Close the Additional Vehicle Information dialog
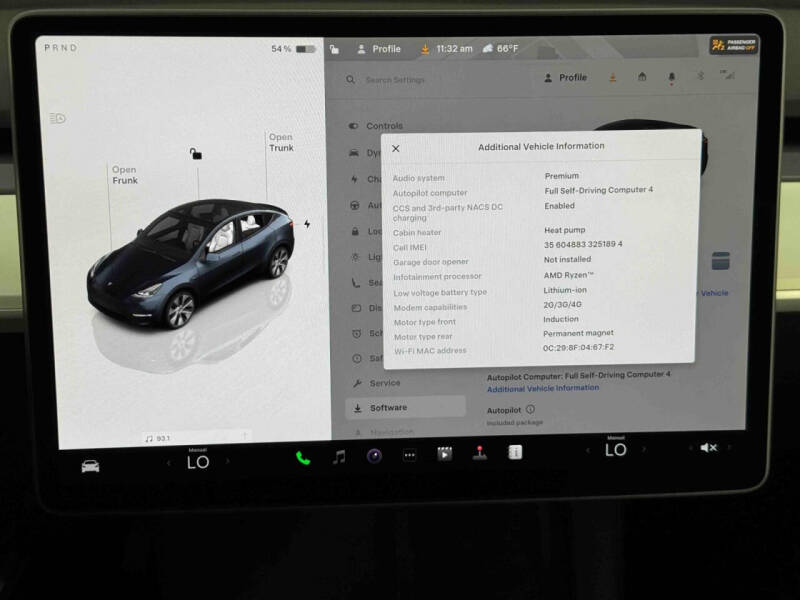 tap(396, 148)
